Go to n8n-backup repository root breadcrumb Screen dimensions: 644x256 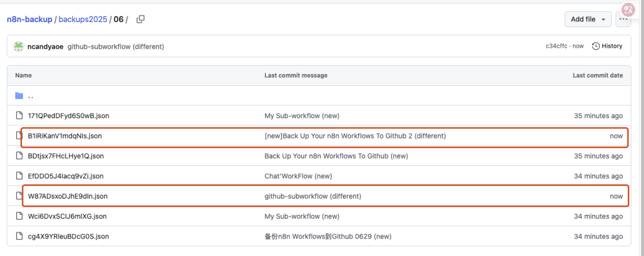click(30, 19)
